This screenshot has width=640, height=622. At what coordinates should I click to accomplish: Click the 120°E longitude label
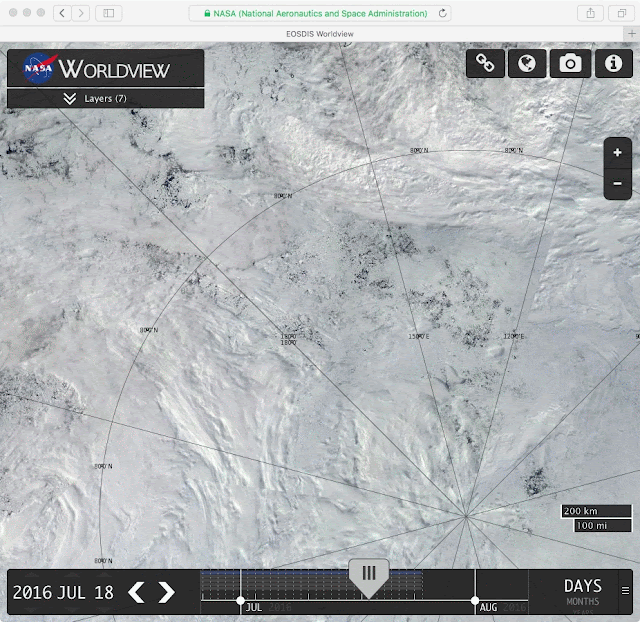coord(513,336)
